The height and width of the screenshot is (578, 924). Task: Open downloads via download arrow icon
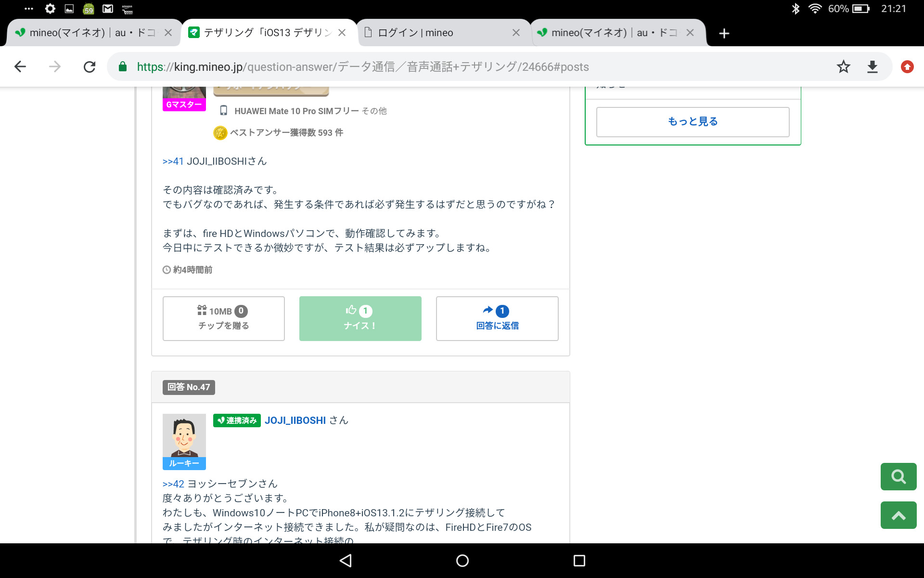click(x=872, y=66)
